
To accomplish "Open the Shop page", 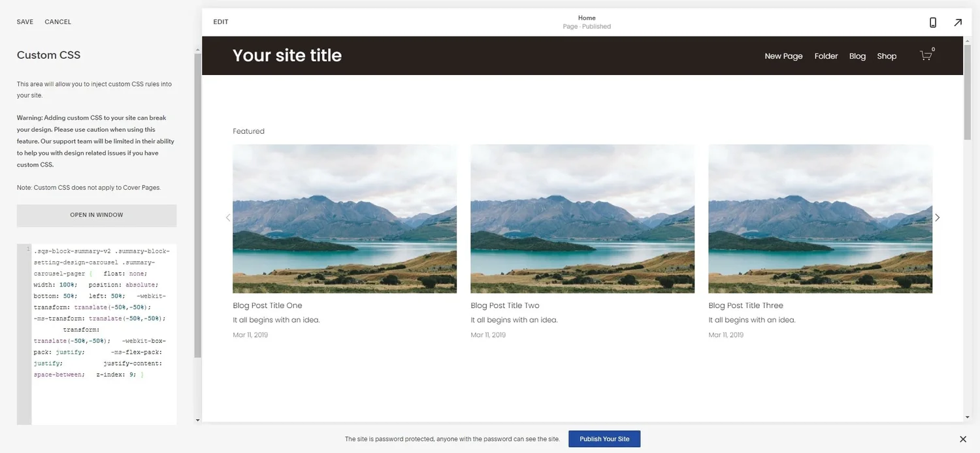I will coord(887,55).
